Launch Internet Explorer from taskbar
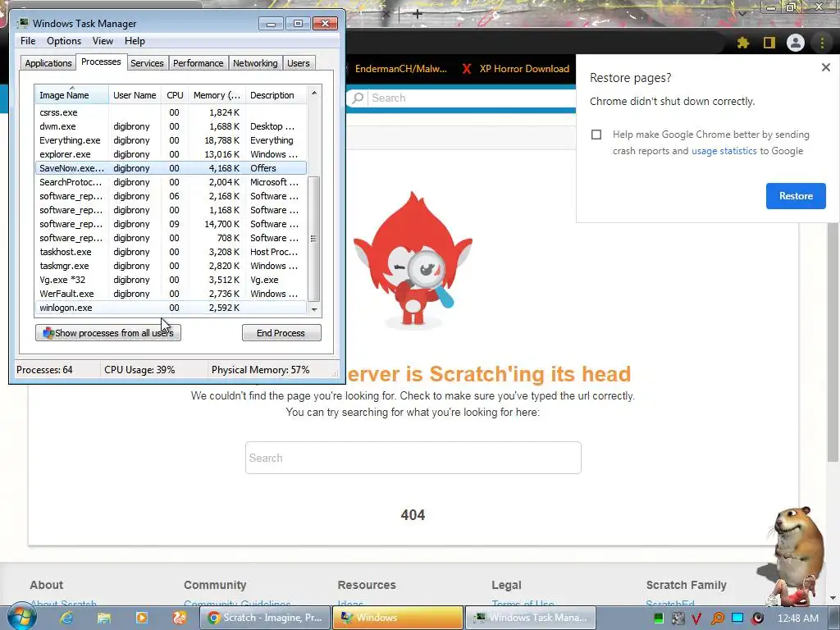840x630 pixels. 66,618
